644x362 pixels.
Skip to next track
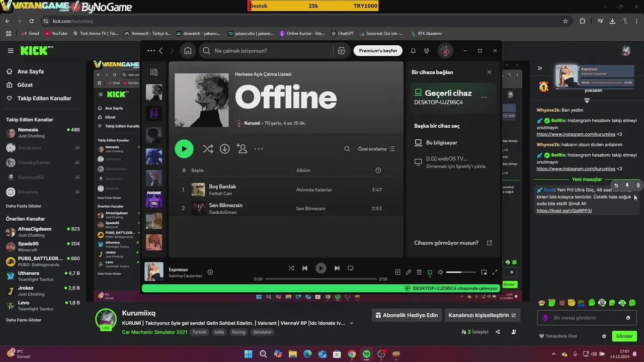point(337,268)
